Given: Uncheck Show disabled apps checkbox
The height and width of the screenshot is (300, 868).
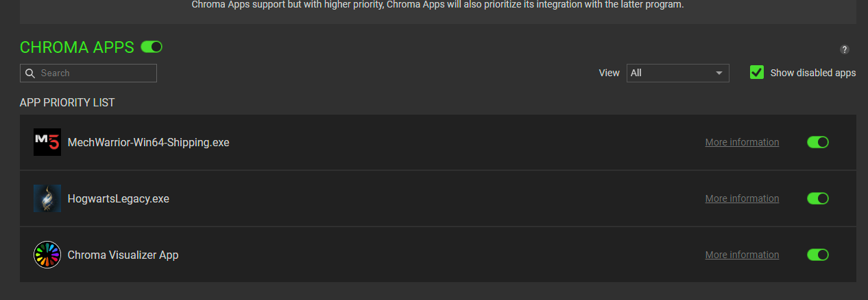Looking at the screenshot, I should [x=757, y=72].
